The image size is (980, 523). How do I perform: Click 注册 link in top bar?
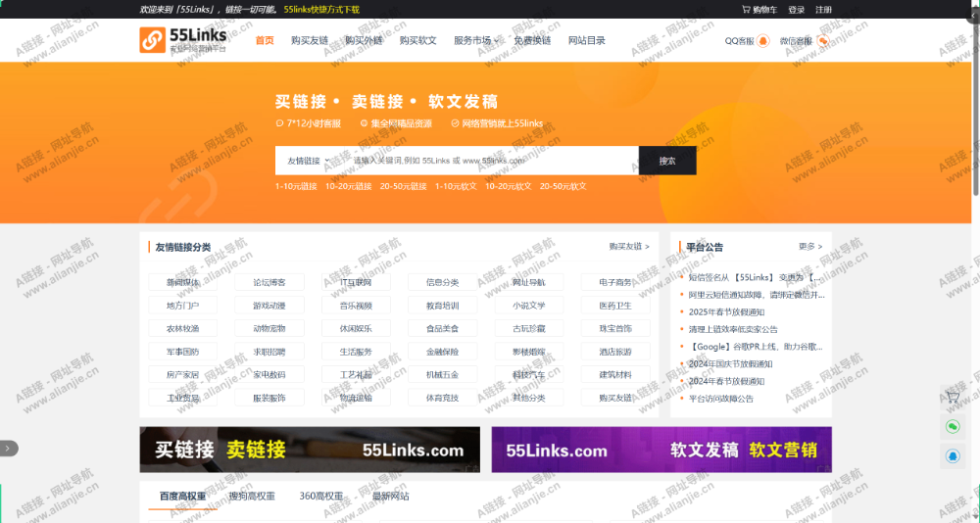click(x=824, y=10)
